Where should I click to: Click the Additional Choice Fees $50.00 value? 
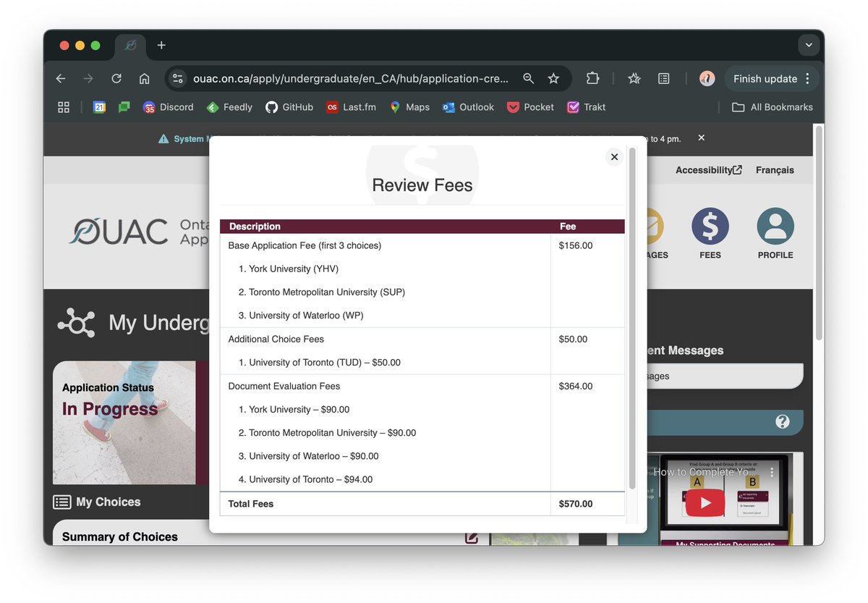(x=574, y=339)
